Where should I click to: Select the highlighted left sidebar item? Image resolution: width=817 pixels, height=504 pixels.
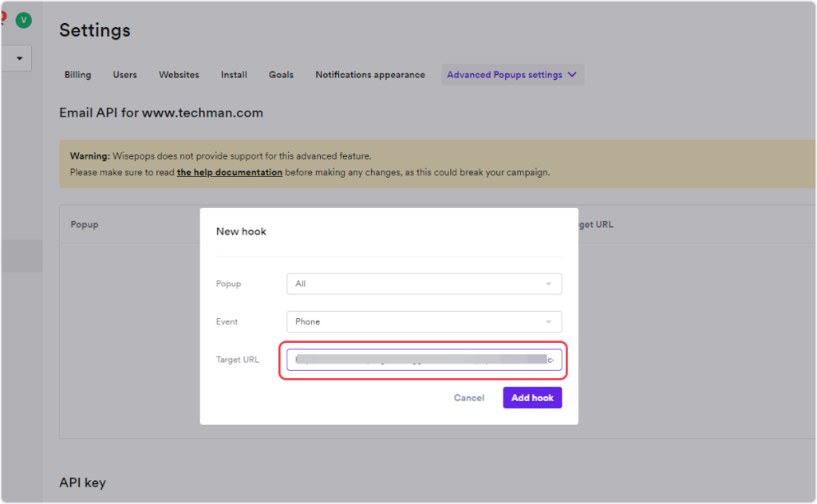click(x=21, y=256)
